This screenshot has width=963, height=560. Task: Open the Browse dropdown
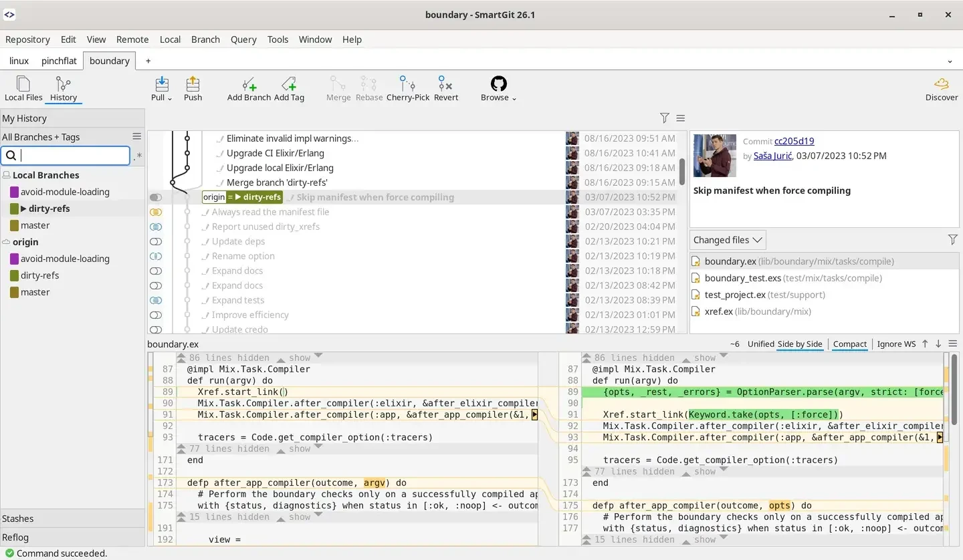coord(498,88)
